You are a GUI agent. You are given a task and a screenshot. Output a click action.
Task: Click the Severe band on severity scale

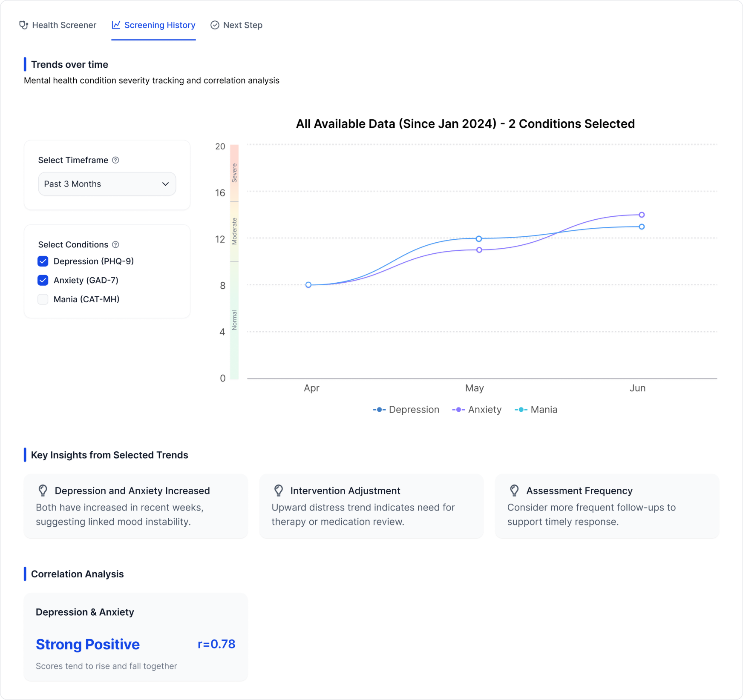[x=234, y=173]
